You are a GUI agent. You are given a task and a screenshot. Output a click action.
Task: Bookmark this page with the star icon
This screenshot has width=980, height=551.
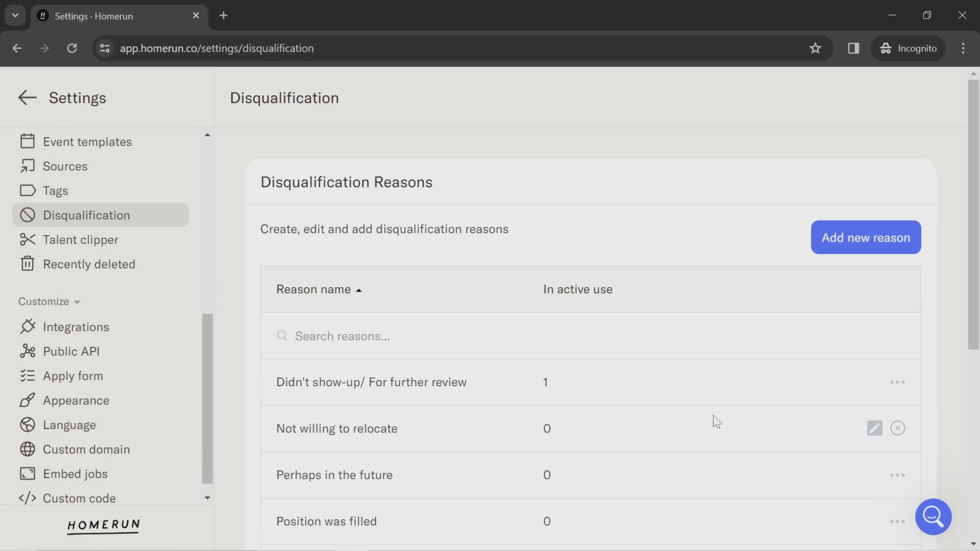(815, 48)
